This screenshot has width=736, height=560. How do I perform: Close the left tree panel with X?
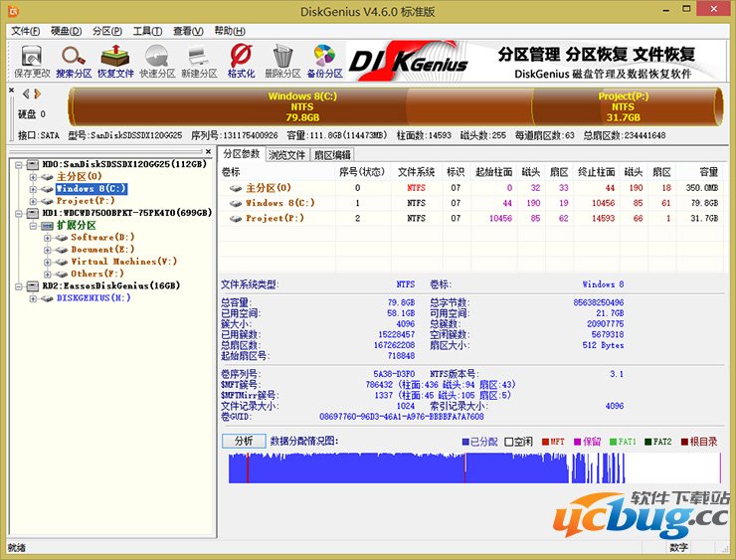click(x=208, y=151)
